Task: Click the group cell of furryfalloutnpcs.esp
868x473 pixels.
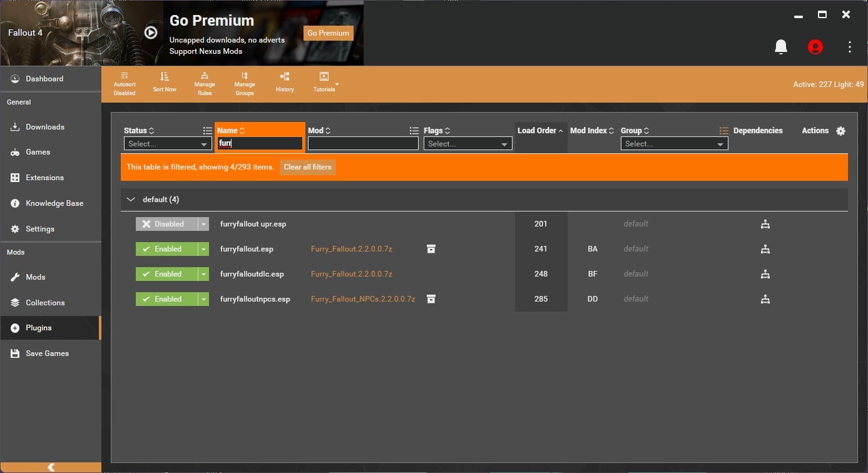Action: pyautogui.click(x=636, y=299)
